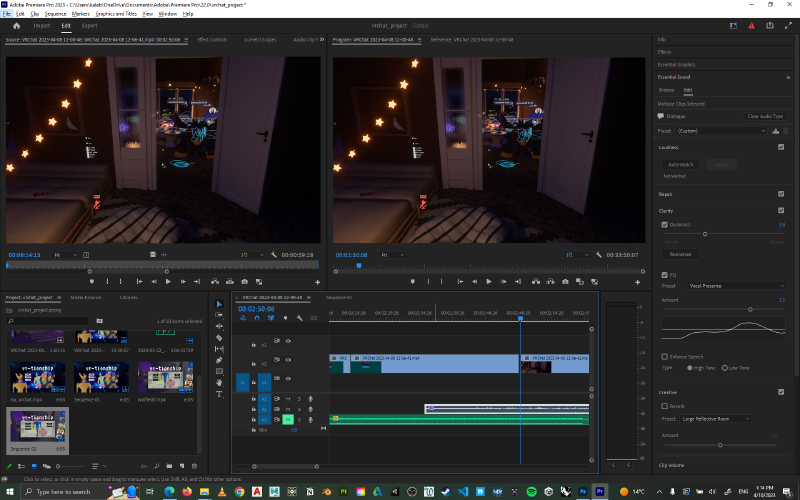Select the Pen tool

tap(219, 360)
